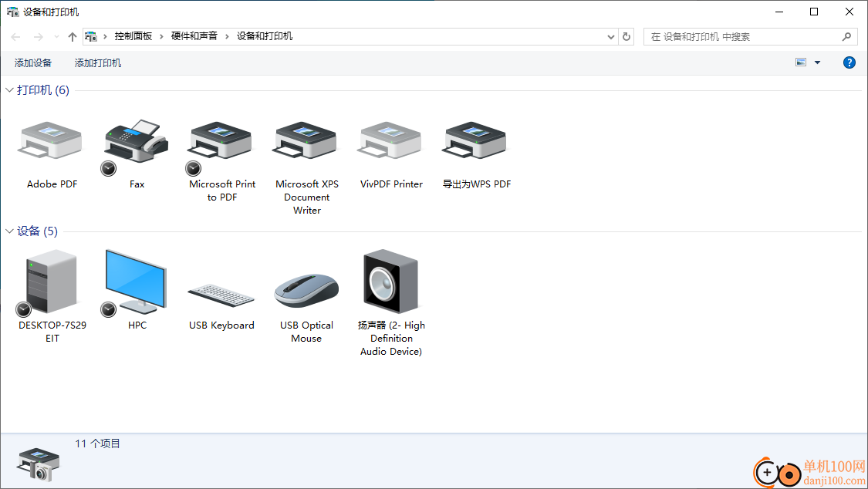Select the 扬声器 speaker device icon
Image resolution: width=868 pixels, height=489 pixels.
(391, 282)
